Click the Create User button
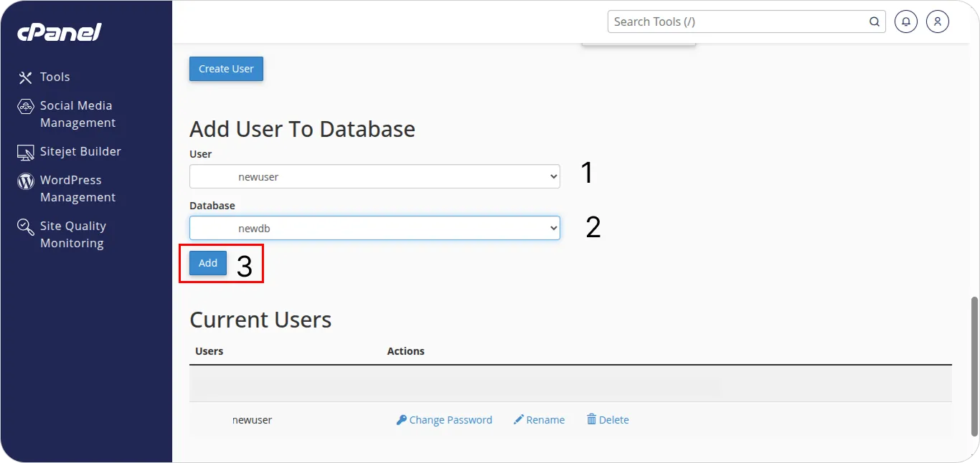This screenshot has width=980, height=463. pos(226,69)
